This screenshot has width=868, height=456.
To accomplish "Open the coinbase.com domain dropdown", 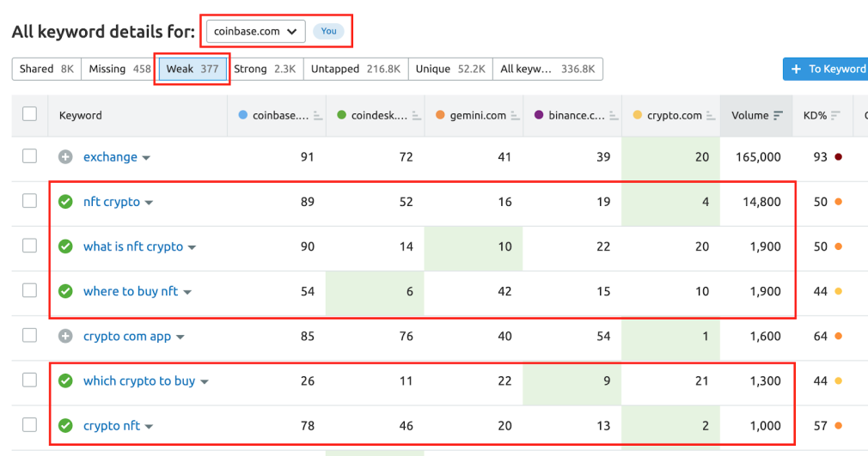I will pos(255,31).
